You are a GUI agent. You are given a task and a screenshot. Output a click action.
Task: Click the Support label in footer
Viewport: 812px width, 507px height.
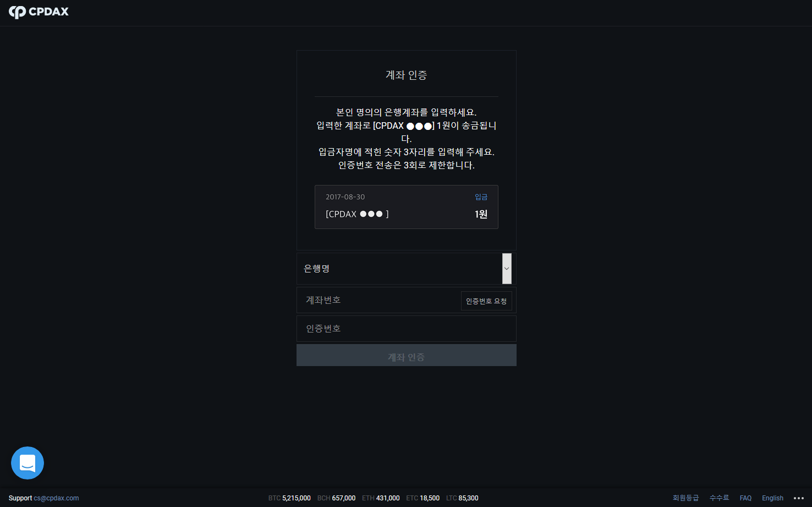[x=20, y=498]
